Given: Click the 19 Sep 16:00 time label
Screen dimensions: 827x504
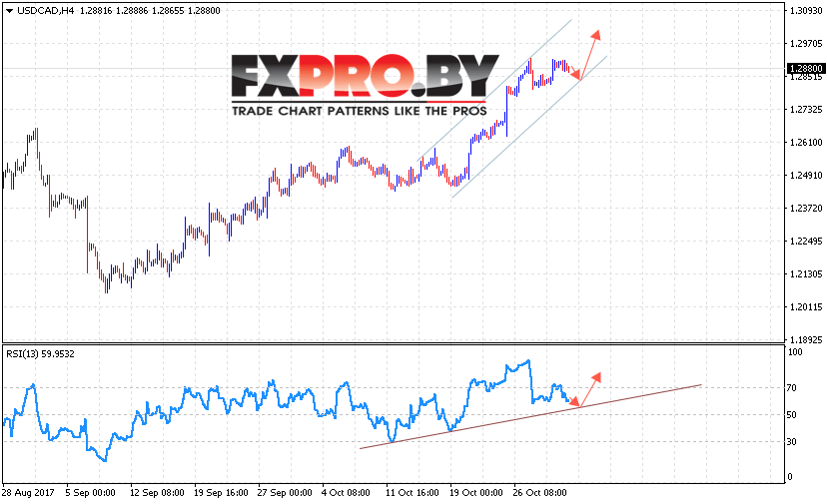Looking at the screenshot, I should [x=221, y=493].
